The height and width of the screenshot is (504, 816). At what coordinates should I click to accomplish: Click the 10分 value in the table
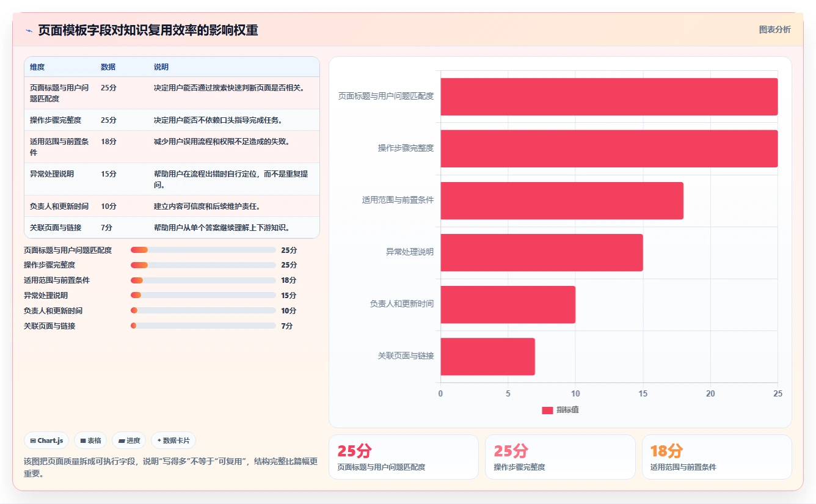click(108, 206)
